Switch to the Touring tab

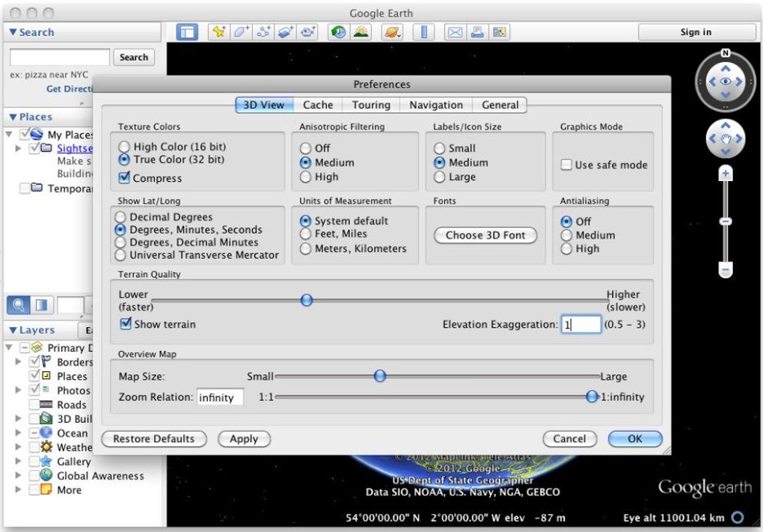point(371,105)
